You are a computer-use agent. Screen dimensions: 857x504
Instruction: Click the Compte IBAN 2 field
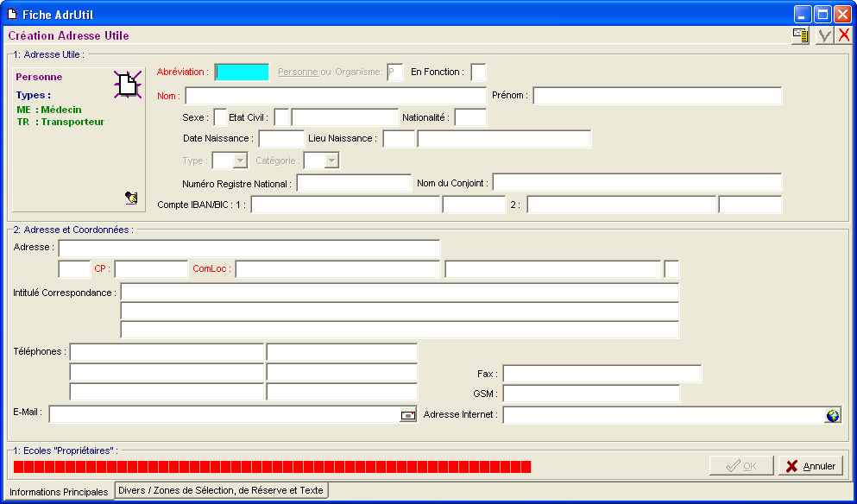coord(621,205)
